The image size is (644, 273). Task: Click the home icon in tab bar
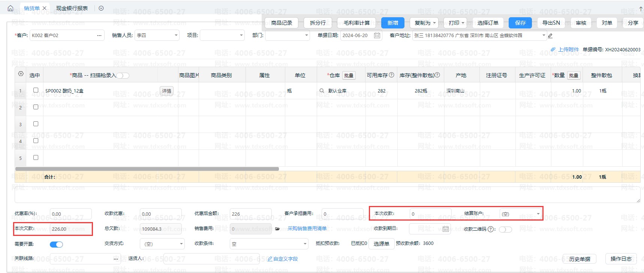pos(10,8)
